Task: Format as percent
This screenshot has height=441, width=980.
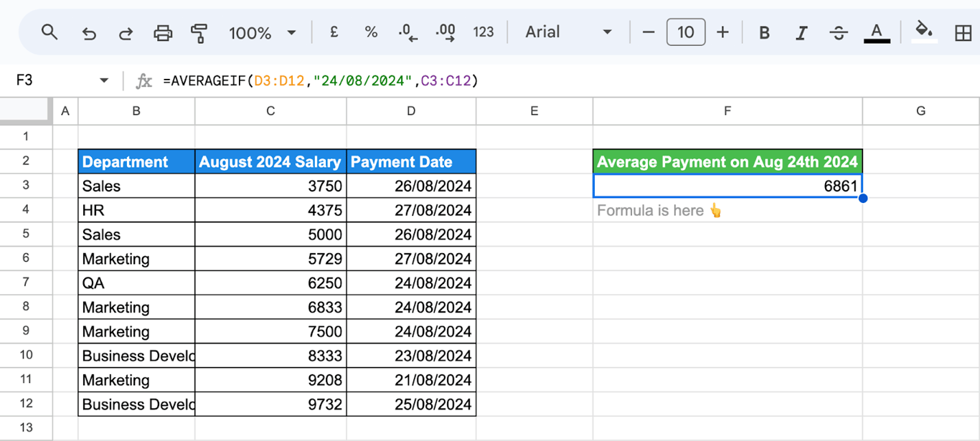Action: click(x=371, y=32)
